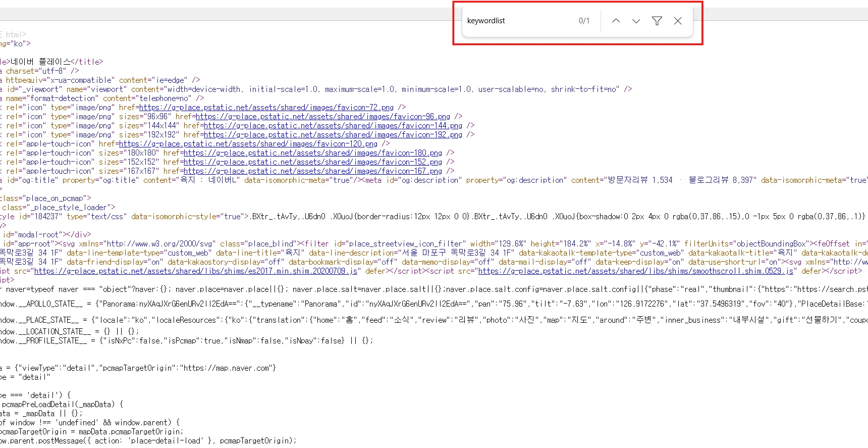Image resolution: width=868 pixels, height=448 pixels.
Task: Click the window.parent condition text
Action: pos(143,423)
